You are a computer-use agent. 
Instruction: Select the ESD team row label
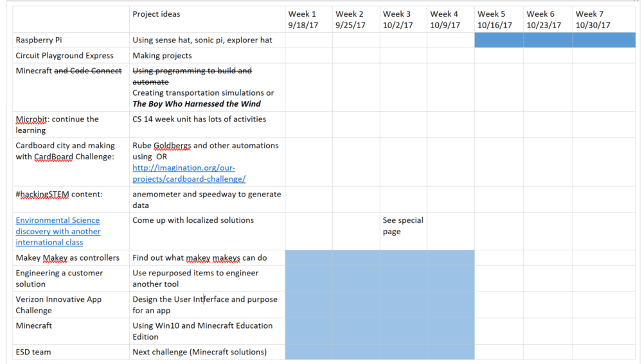click(x=33, y=352)
